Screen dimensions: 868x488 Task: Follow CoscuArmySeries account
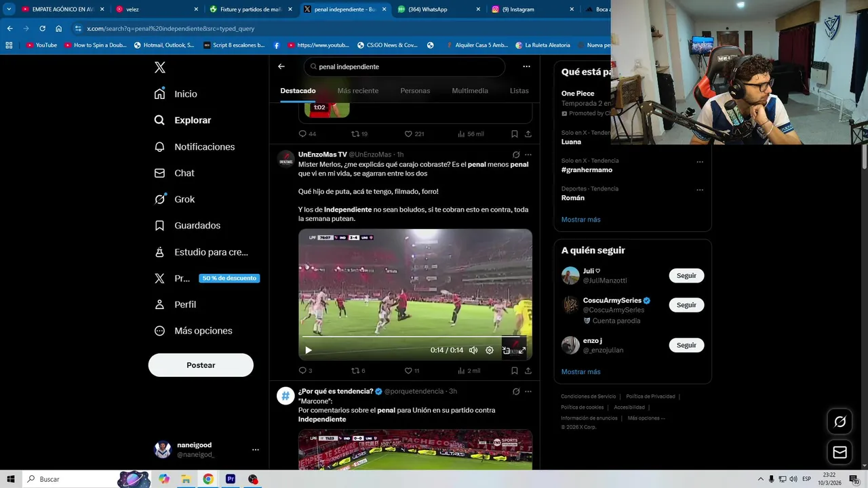tap(686, 305)
